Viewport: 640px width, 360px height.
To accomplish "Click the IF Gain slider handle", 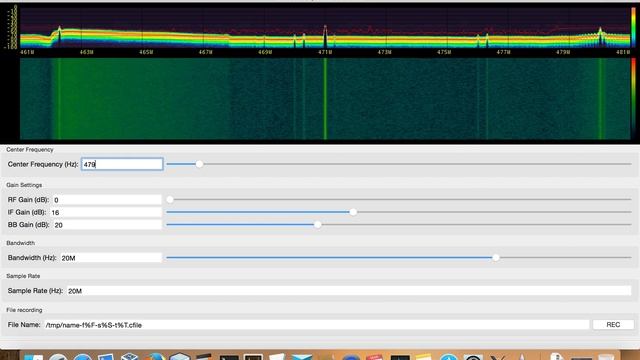I will (x=353, y=212).
